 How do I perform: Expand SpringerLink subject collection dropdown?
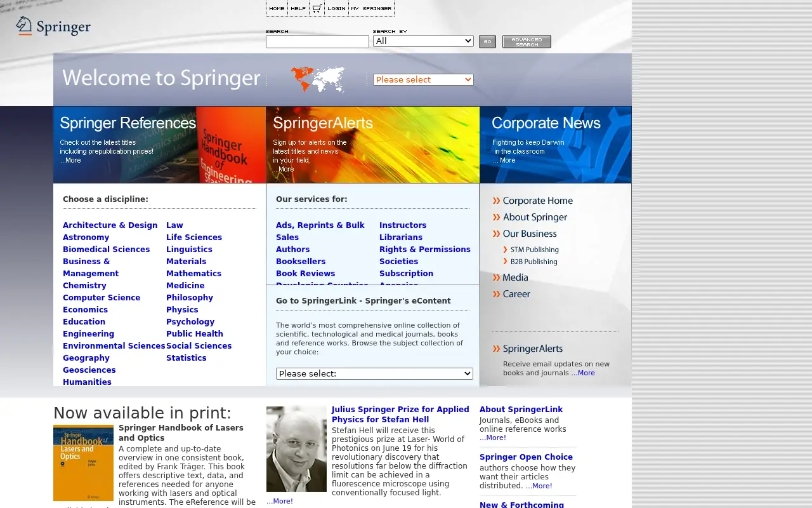[374, 373]
